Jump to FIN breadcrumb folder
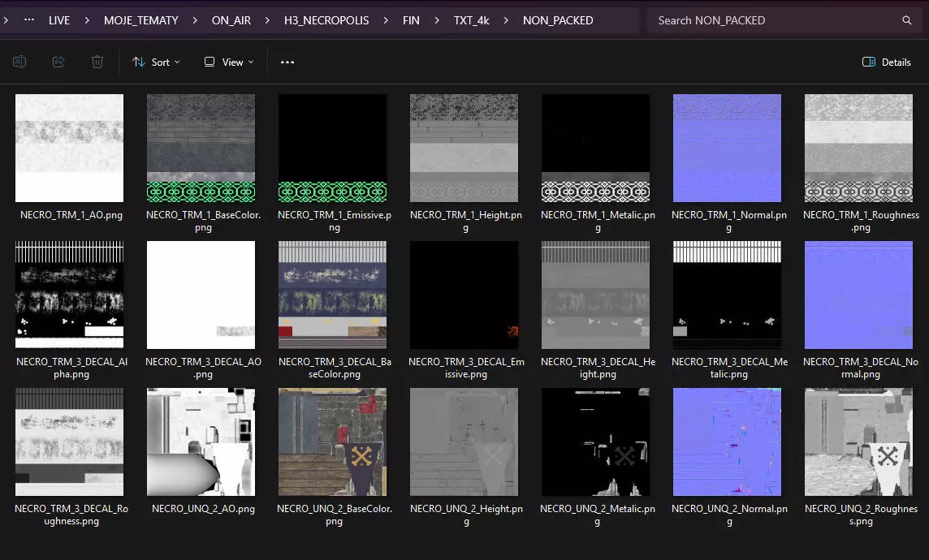 click(411, 20)
